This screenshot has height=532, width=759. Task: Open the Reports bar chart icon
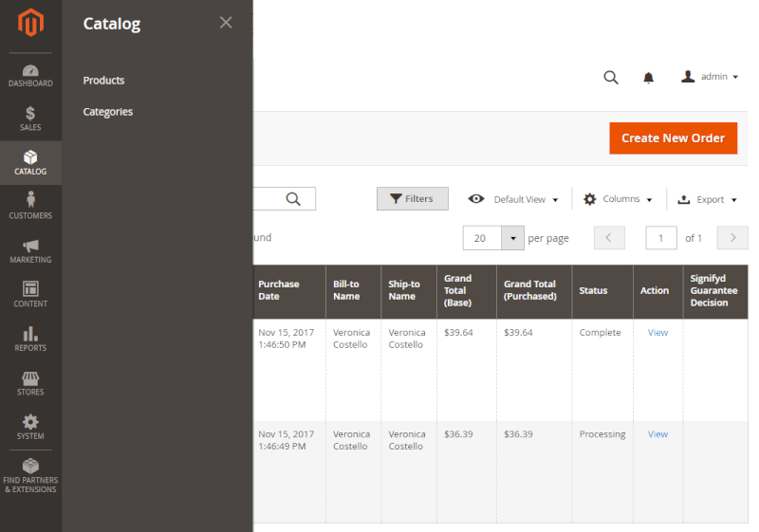(30, 334)
